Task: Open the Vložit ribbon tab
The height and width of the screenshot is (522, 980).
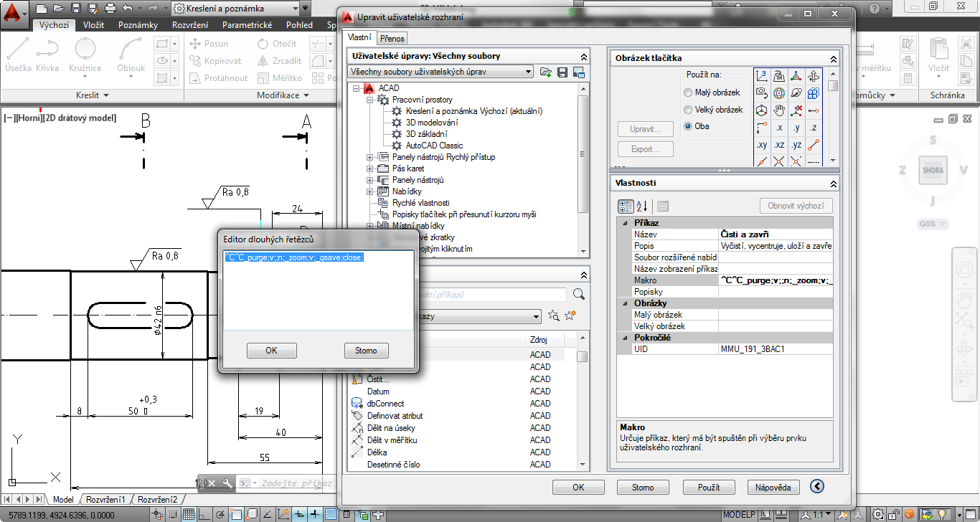Action: (x=93, y=25)
